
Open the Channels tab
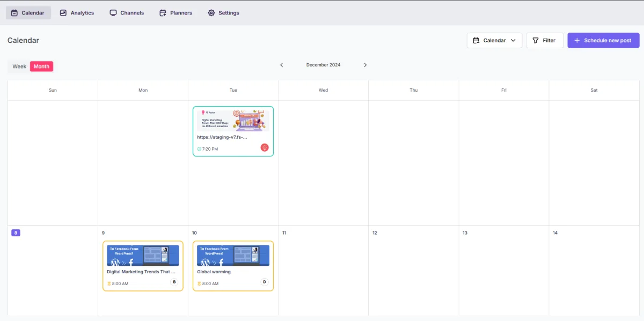[127, 13]
